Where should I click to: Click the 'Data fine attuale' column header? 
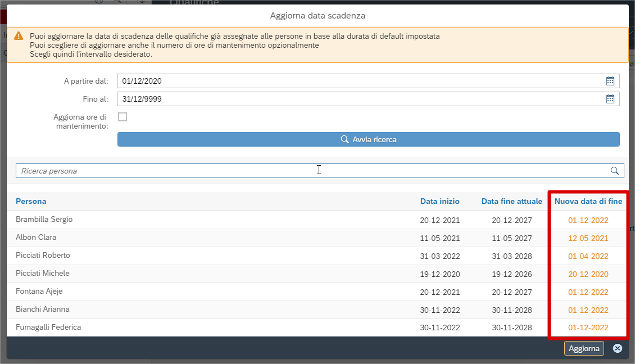click(511, 201)
